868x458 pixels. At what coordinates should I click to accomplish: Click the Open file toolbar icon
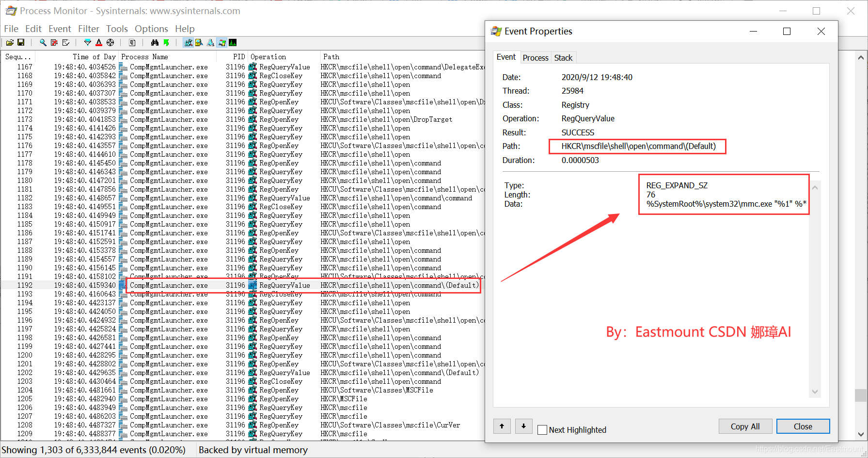pyautogui.click(x=10, y=43)
